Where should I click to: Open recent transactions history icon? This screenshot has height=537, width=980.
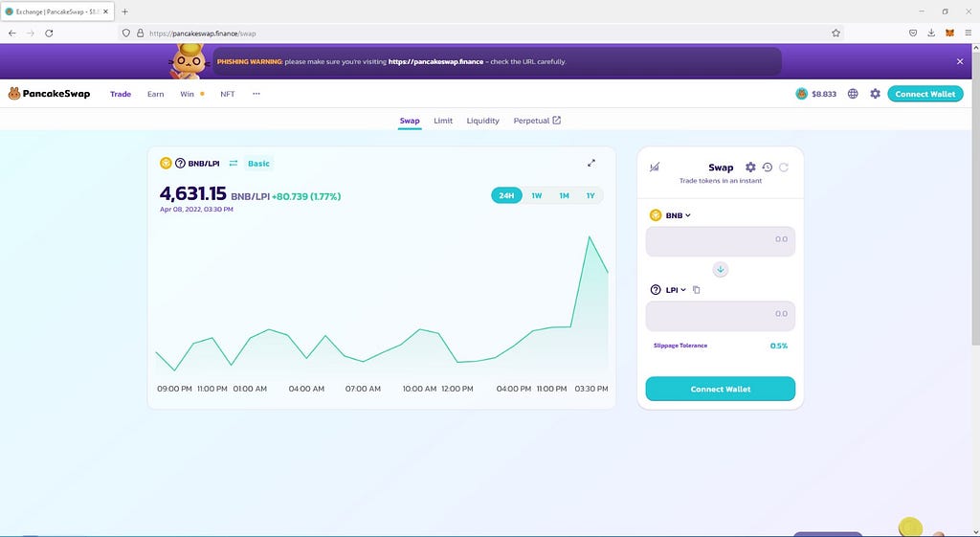(x=767, y=167)
